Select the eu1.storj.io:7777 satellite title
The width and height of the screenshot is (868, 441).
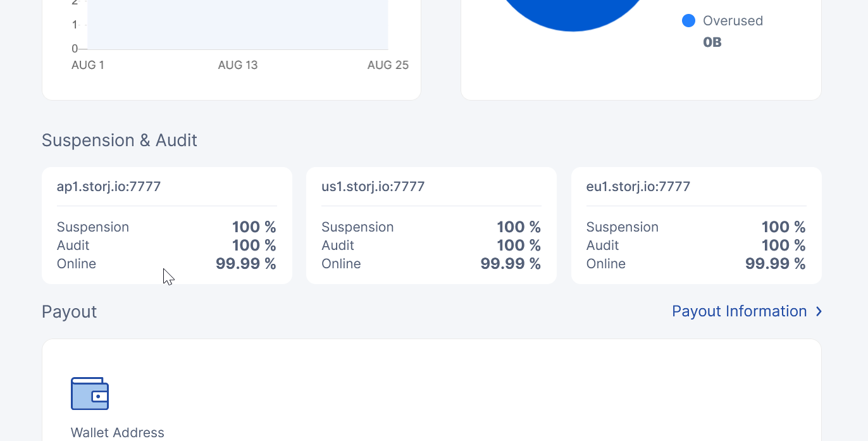(x=638, y=187)
